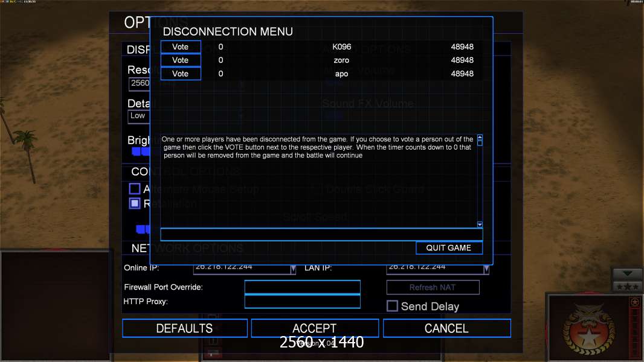The image size is (644, 362).
Task: Click the scroll-up arrow of message box
Action: tap(480, 138)
